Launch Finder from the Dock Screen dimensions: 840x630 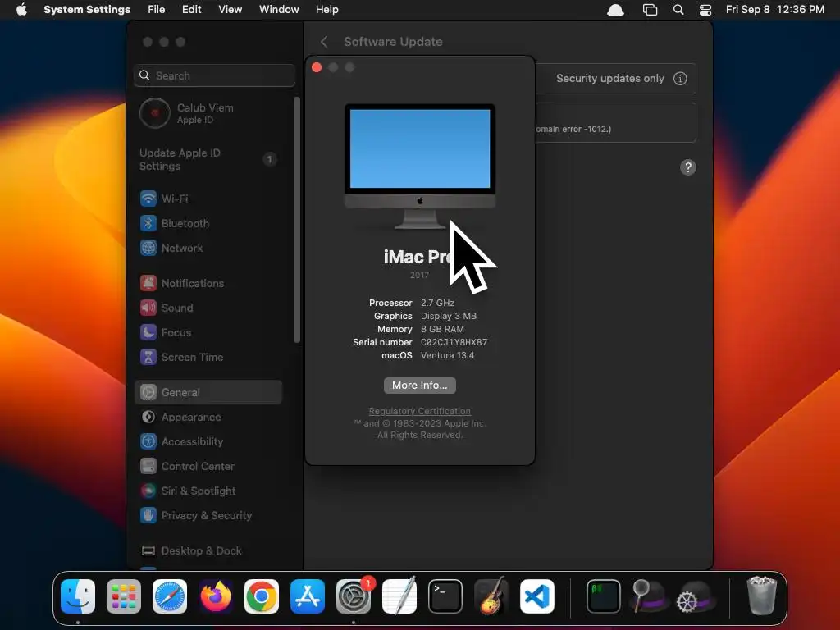pyautogui.click(x=78, y=596)
